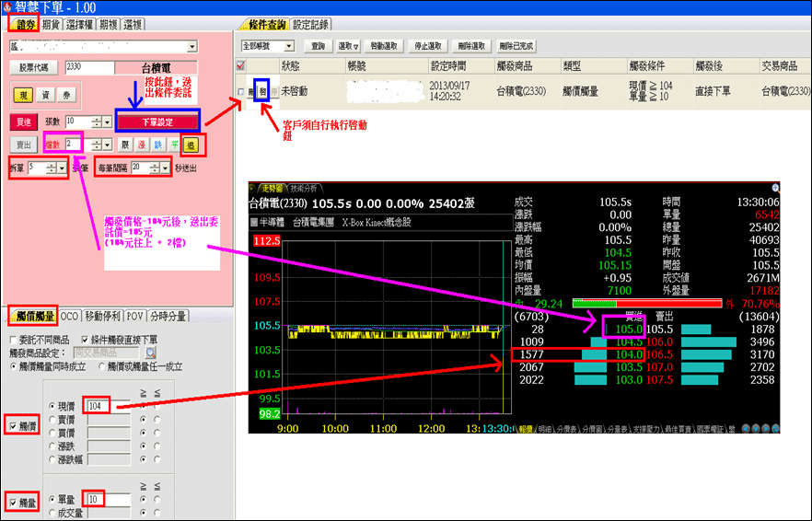Tick the order list row checkbox
Screen dimensions: 812x521
(240, 92)
